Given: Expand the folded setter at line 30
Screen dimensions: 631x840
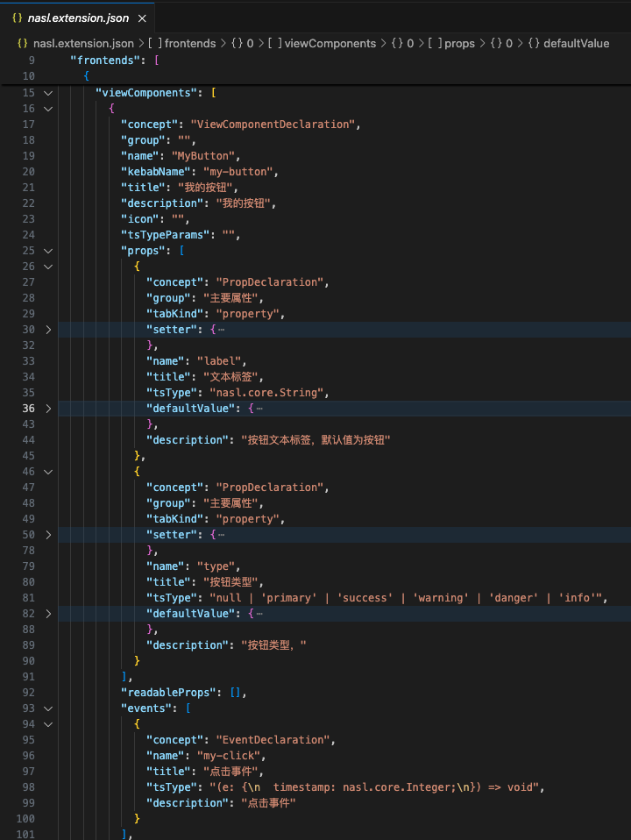Looking at the screenshot, I should pos(48,330).
